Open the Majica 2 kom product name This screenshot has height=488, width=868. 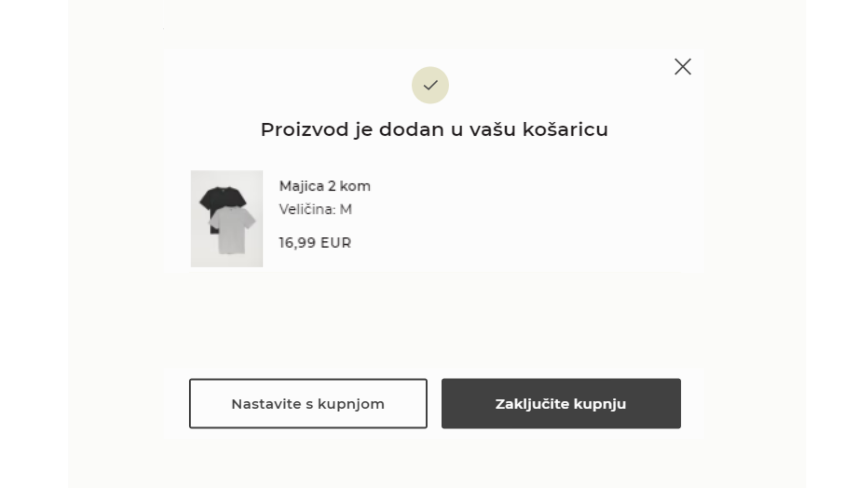point(325,186)
